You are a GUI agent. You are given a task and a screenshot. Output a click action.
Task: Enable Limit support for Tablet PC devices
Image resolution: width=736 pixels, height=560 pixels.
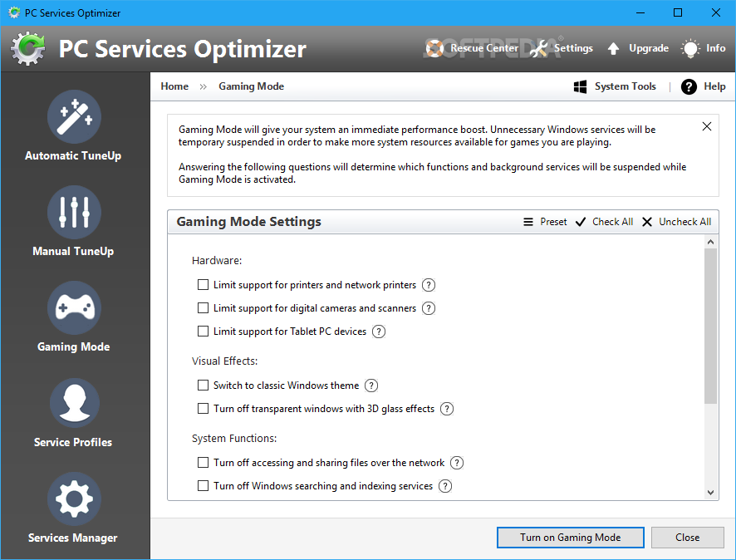pos(203,332)
